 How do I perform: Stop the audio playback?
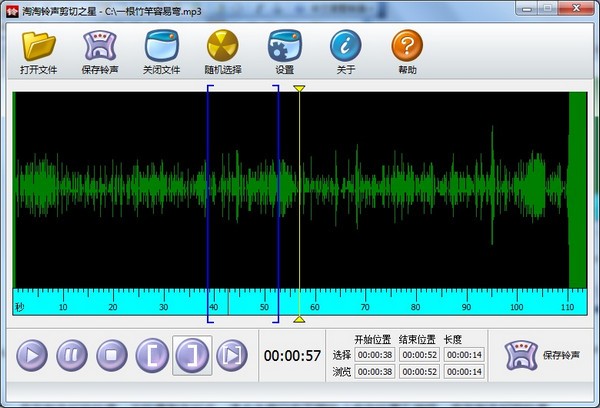tap(111, 355)
